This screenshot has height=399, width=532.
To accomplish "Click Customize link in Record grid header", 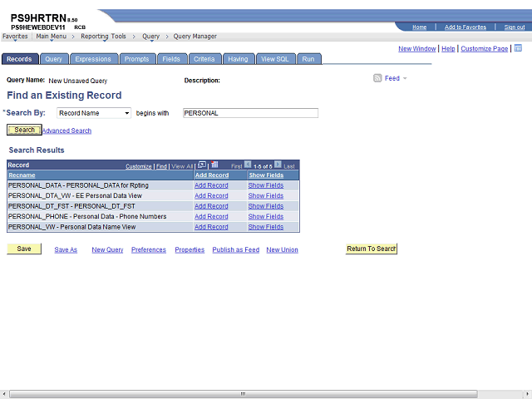I will 139,166.
